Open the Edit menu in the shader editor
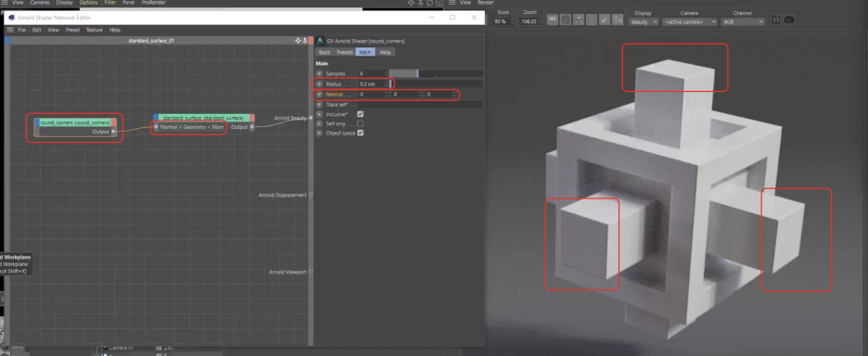Image resolution: width=868 pixels, height=356 pixels. coord(36,30)
